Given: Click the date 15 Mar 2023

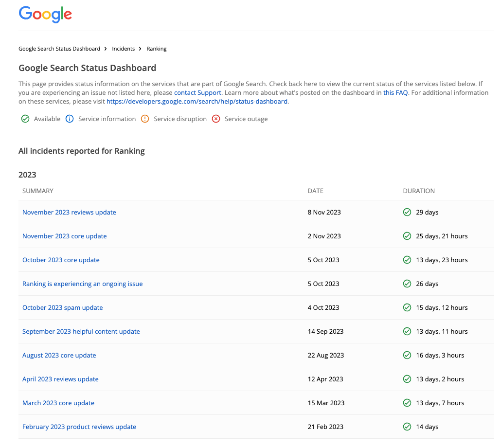Looking at the screenshot, I should point(326,403).
